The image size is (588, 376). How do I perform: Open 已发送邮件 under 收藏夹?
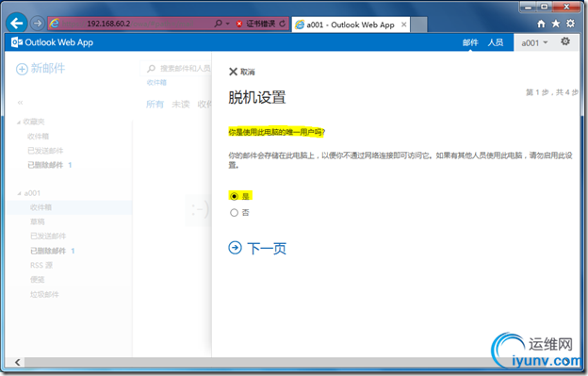[x=45, y=151]
